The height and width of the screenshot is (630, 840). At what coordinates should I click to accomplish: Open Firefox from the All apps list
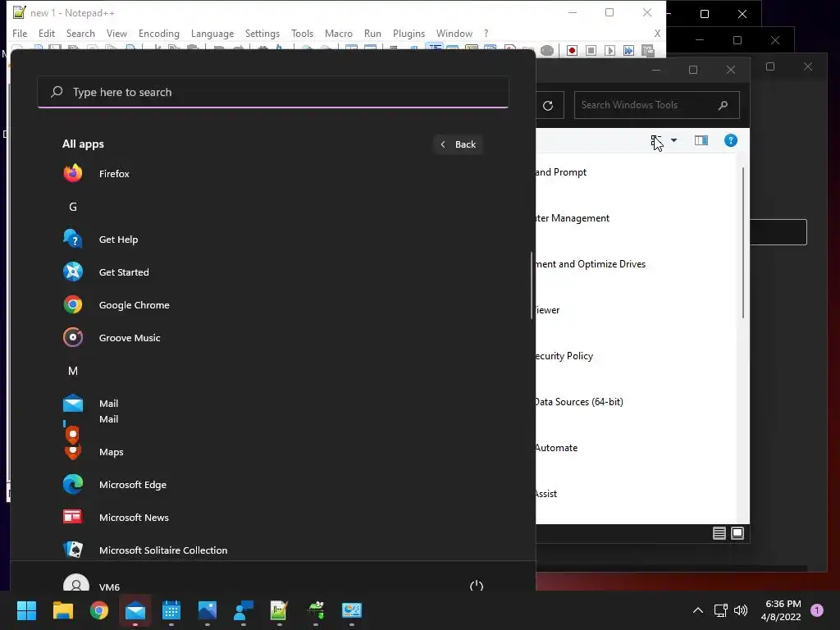tap(114, 174)
